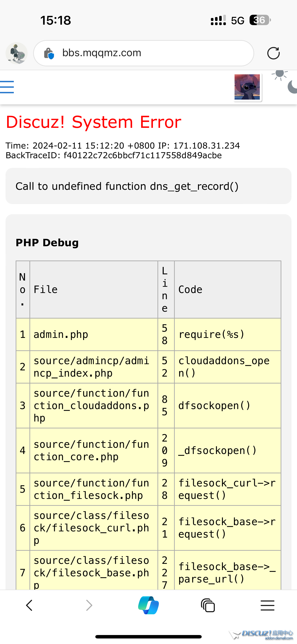Go back with the back arrow
Viewport: 297px width, 644px height.
coord(29,605)
